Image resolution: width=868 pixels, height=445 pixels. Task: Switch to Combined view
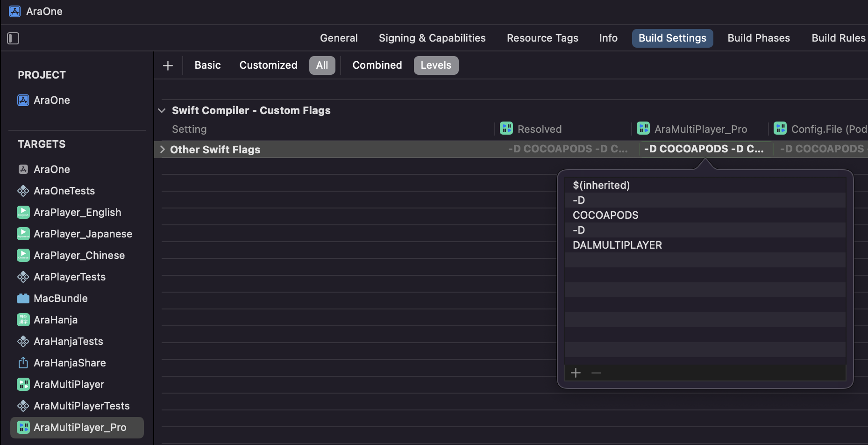click(x=377, y=65)
